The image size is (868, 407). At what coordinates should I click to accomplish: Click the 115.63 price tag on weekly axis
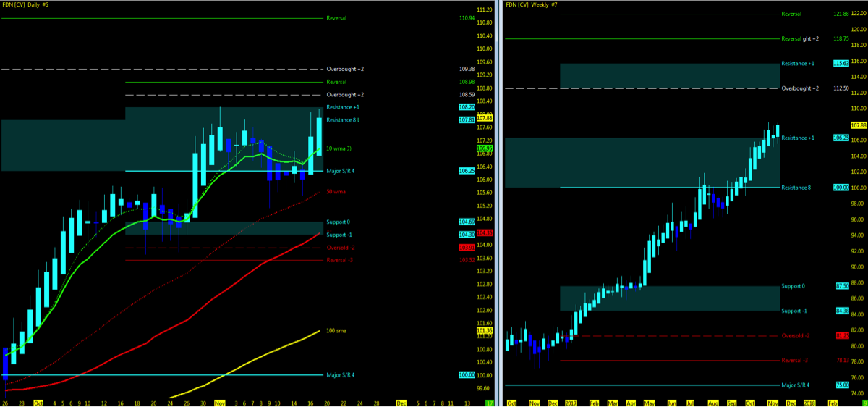841,64
